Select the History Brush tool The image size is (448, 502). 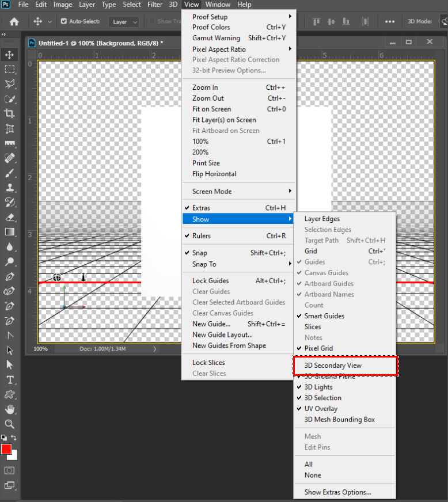pyautogui.click(x=10, y=203)
